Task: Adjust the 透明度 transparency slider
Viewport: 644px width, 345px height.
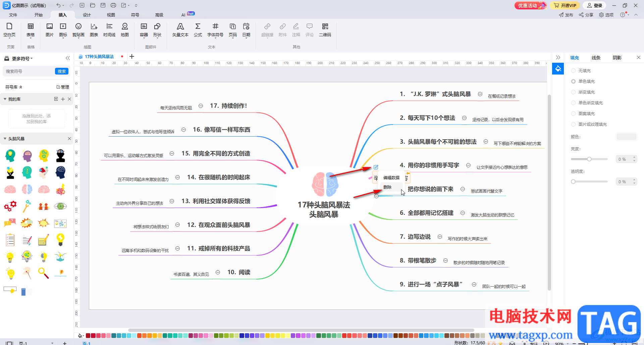Action: point(589,182)
